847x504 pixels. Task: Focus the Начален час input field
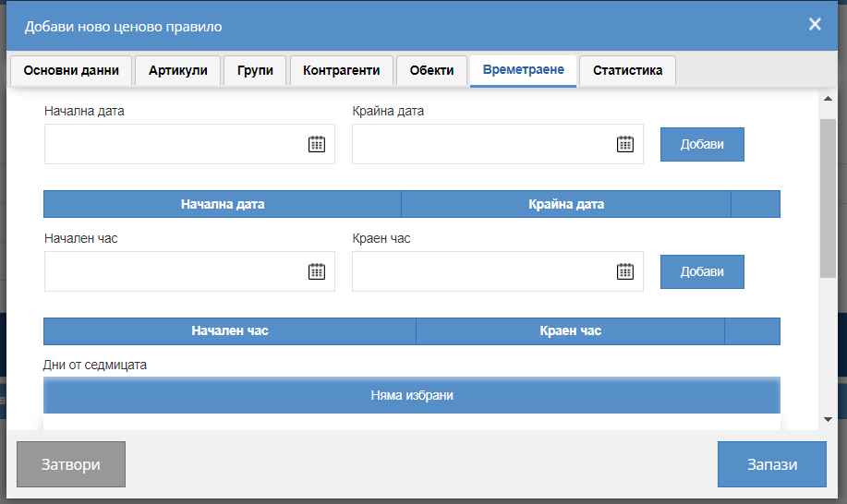click(189, 271)
